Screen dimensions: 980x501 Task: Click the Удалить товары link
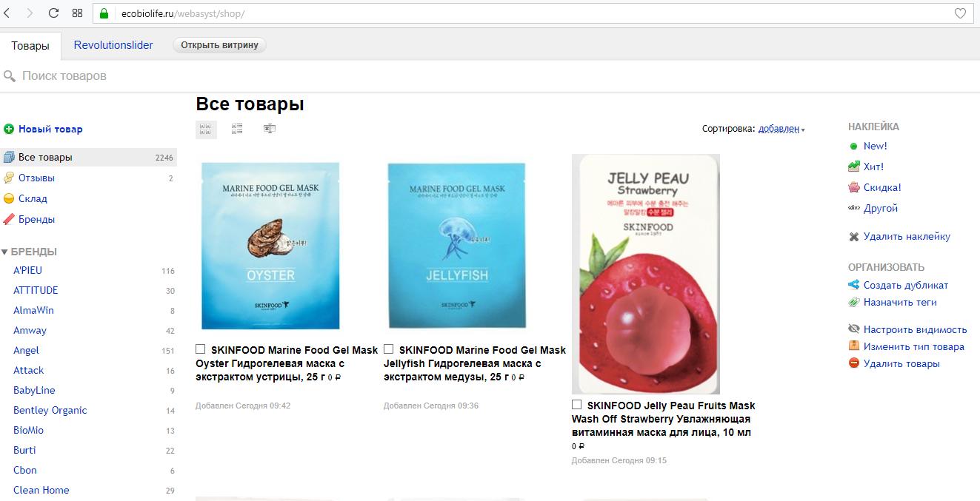(901, 363)
